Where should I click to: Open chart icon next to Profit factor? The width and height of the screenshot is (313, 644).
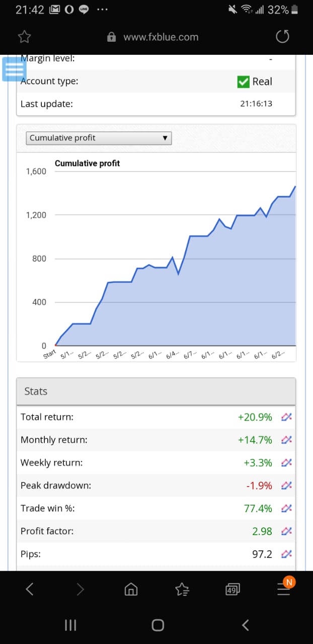[x=286, y=531]
